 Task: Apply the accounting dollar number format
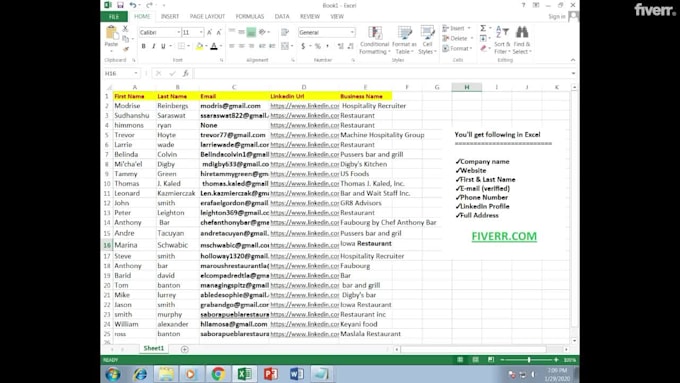pos(303,46)
